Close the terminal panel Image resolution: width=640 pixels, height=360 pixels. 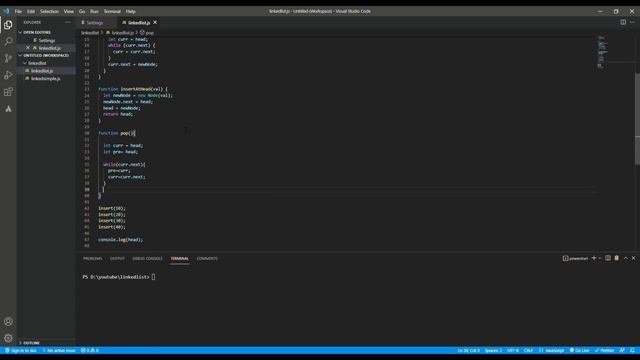tap(633, 258)
